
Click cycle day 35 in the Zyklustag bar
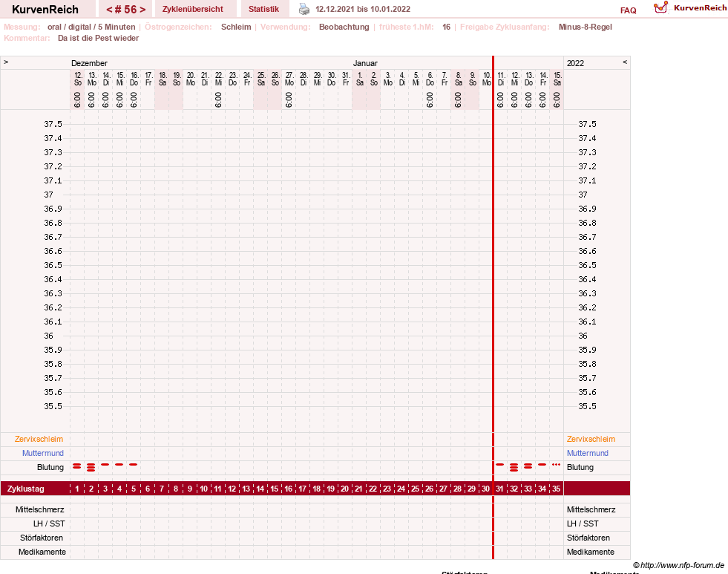557,489
